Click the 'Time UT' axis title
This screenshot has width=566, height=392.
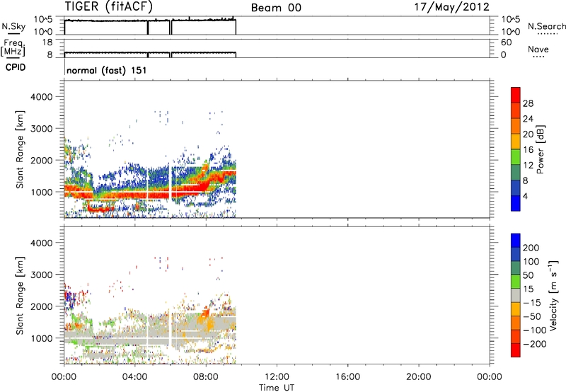pos(277,388)
